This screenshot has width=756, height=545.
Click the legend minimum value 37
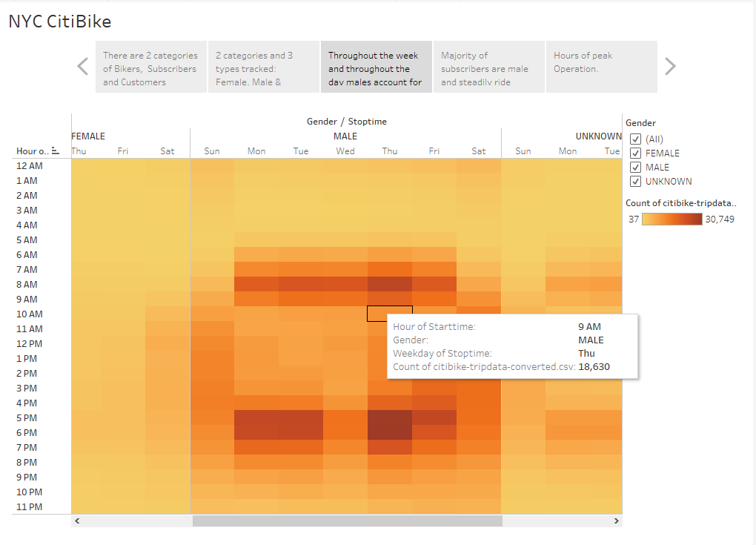(x=634, y=219)
